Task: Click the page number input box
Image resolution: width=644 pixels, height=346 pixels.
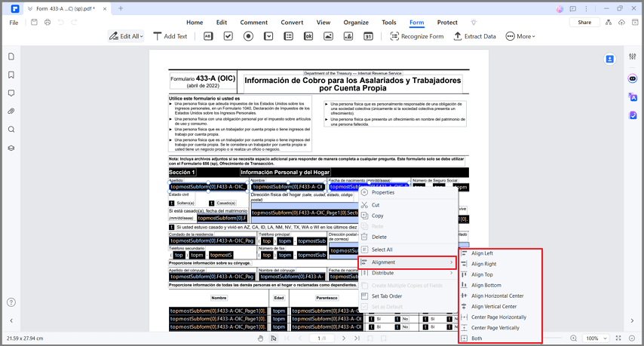Action: pos(321,338)
